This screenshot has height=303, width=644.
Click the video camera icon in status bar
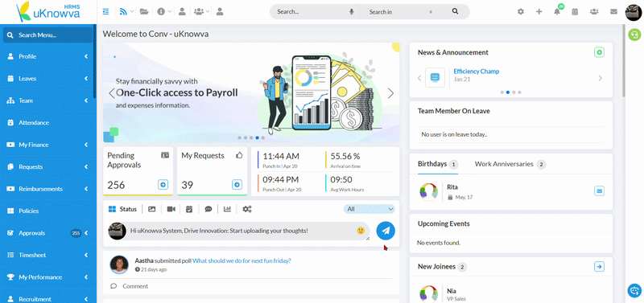tap(171, 209)
